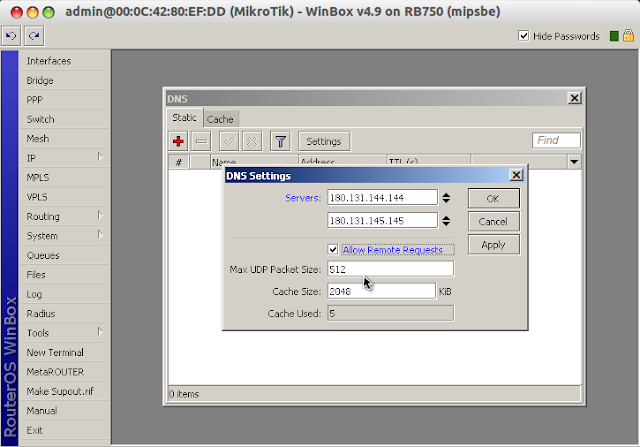Click the padlock icon in top bar
The width and height of the screenshot is (640, 447).
pos(629,36)
